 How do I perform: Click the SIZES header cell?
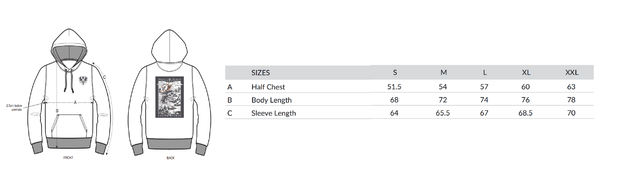[x=261, y=73]
